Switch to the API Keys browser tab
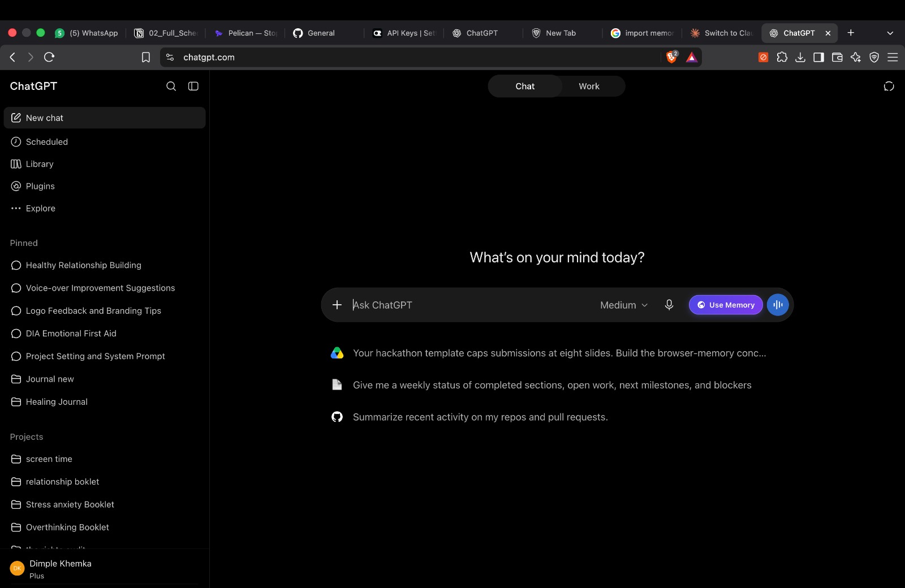Image resolution: width=905 pixels, height=588 pixels. (404, 33)
